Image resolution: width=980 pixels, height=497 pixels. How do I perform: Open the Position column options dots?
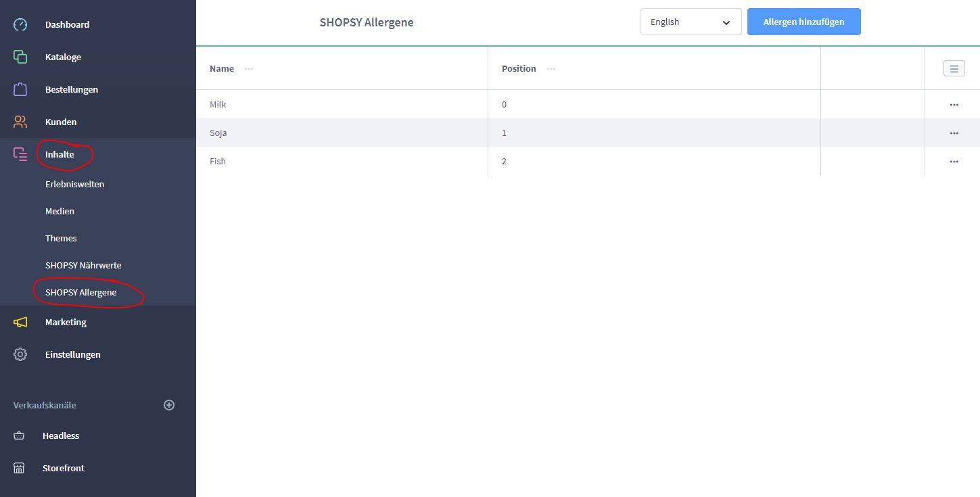pyautogui.click(x=551, y=68)
